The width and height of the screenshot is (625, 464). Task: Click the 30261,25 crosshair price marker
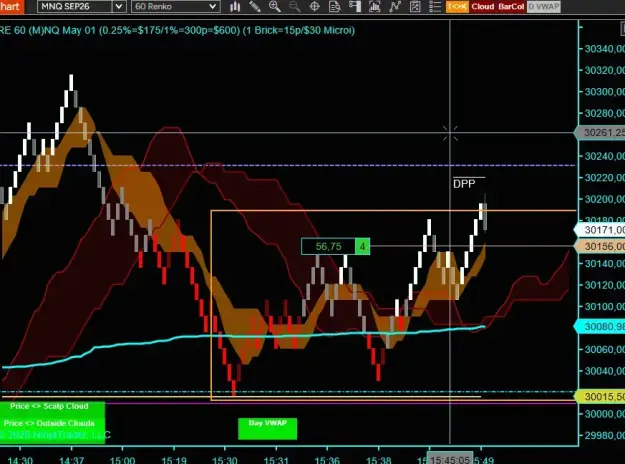pyautogui.click(x=601, y=132)
